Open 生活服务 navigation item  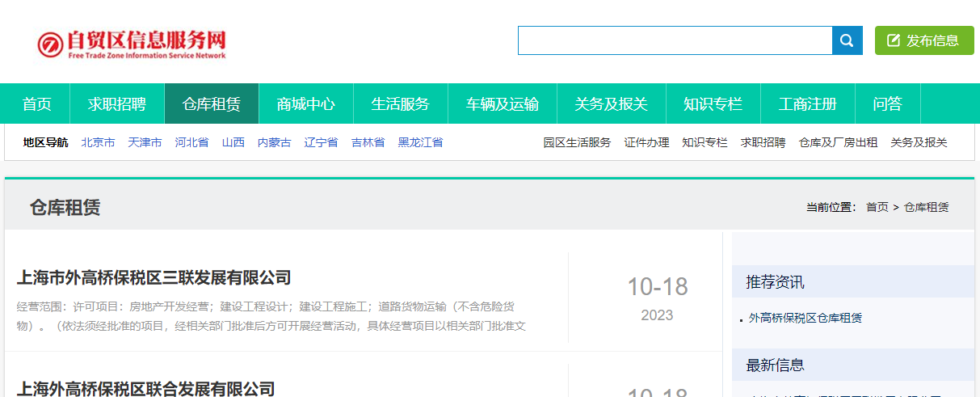click(x=401, y=103)
